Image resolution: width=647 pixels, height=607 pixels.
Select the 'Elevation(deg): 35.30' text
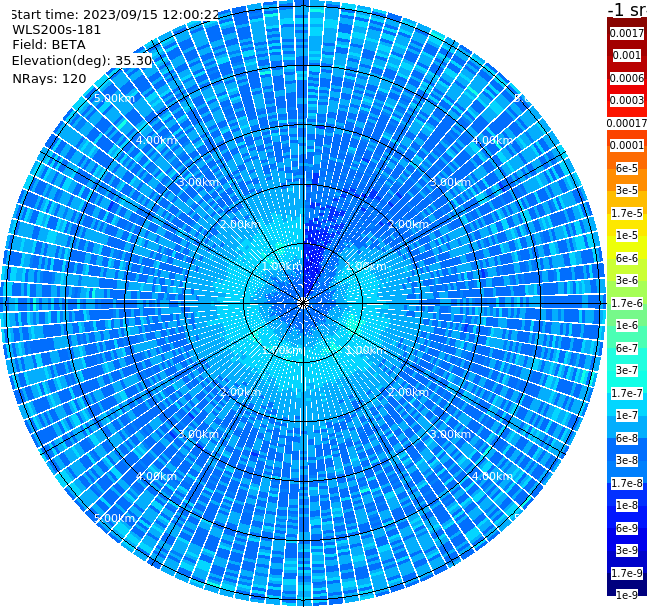pos(82,61)
